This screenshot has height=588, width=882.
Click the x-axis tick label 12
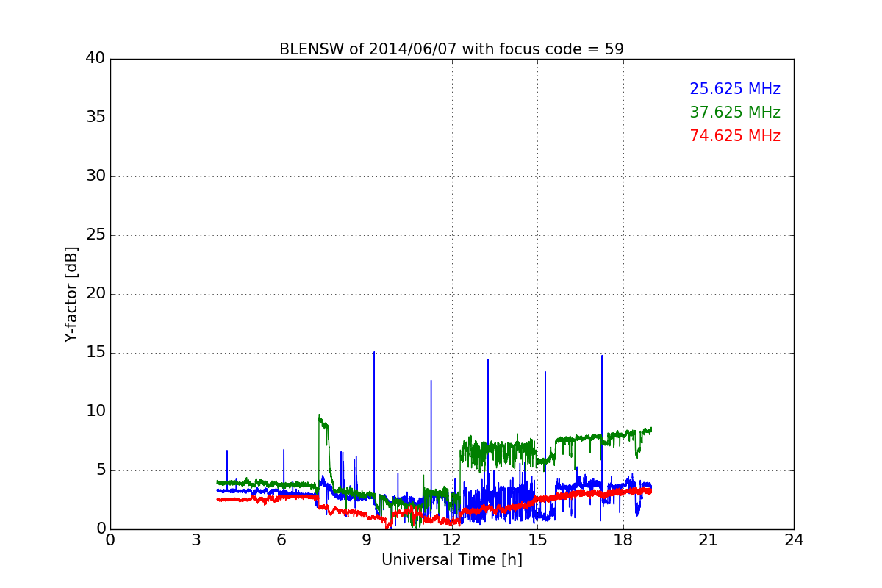452,540
